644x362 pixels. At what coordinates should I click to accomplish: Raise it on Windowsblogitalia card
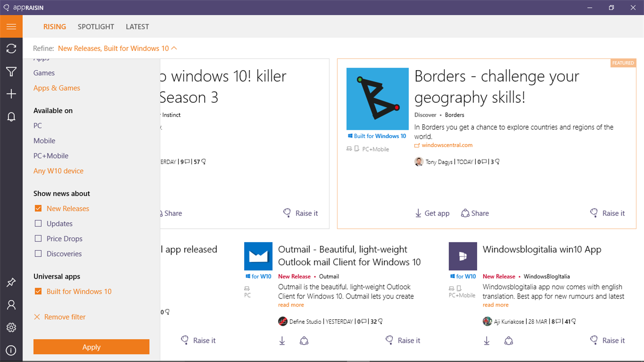coord(607,341)
